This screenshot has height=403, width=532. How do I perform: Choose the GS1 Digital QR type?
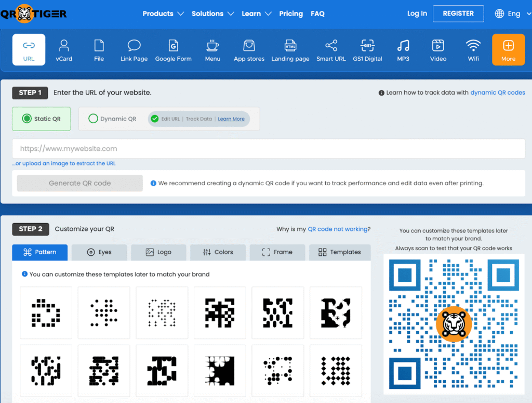[367, 50]
